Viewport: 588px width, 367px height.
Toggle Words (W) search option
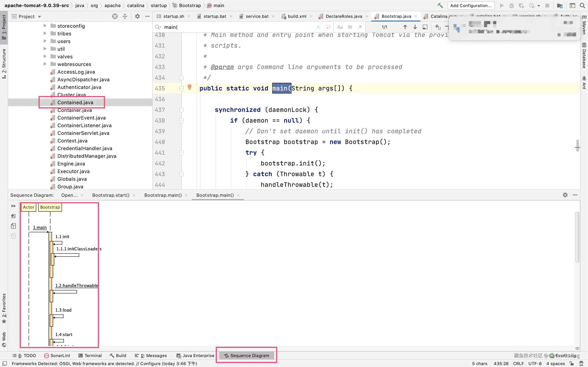[x=350, y=27]
